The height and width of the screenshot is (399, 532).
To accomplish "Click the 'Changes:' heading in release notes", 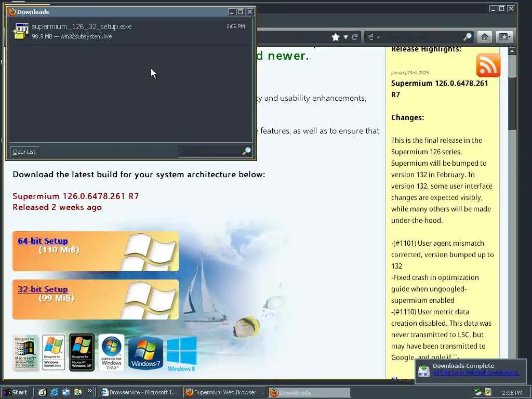I will tap(407, 118).
